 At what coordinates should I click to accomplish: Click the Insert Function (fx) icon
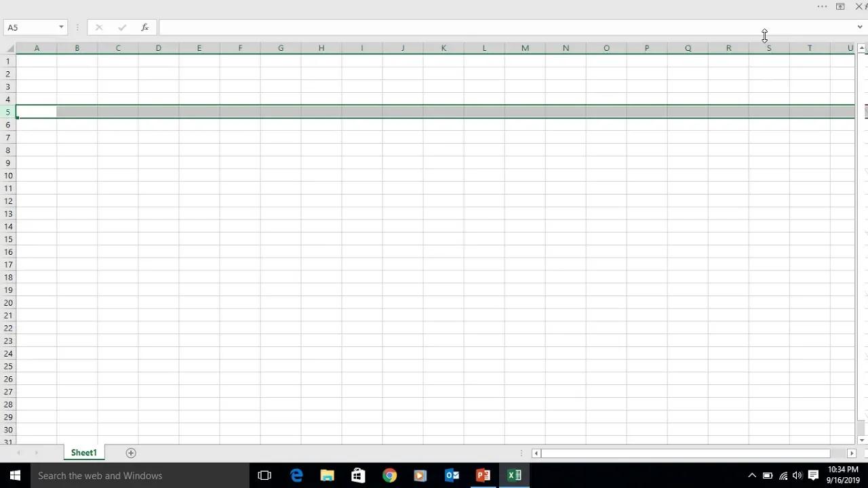144,27
